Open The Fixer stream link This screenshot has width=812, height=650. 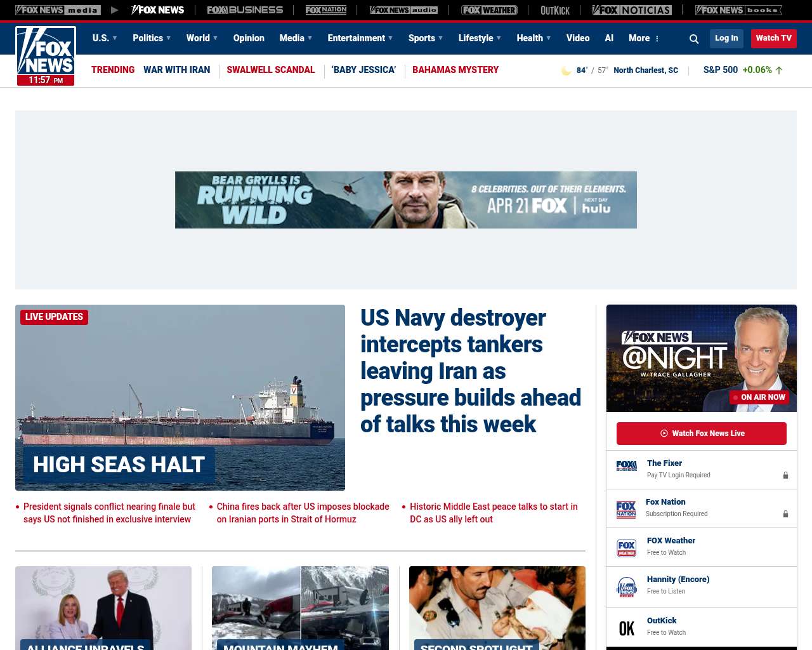coord(664,463)
